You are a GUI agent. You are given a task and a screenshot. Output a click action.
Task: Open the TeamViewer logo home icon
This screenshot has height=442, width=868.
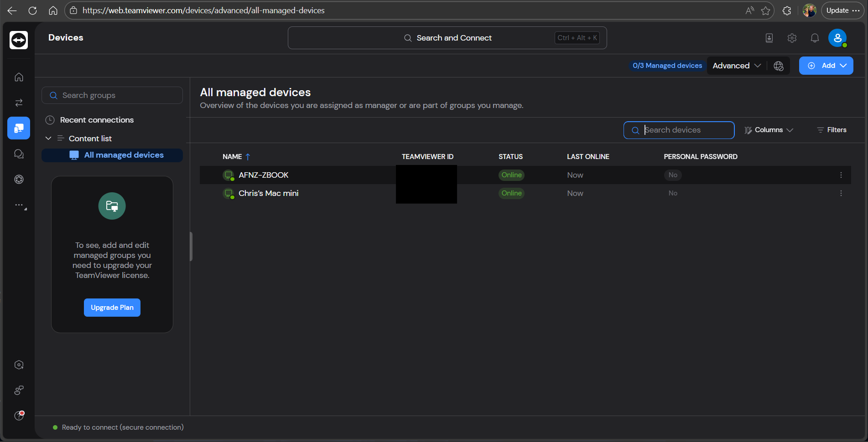tap(19, 40)
